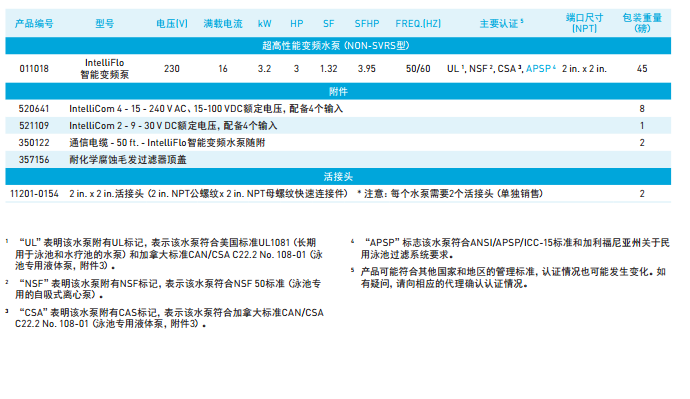
Task: Click the 活接头 section banner
Action: pyautogui.click(x=338, y=177)
